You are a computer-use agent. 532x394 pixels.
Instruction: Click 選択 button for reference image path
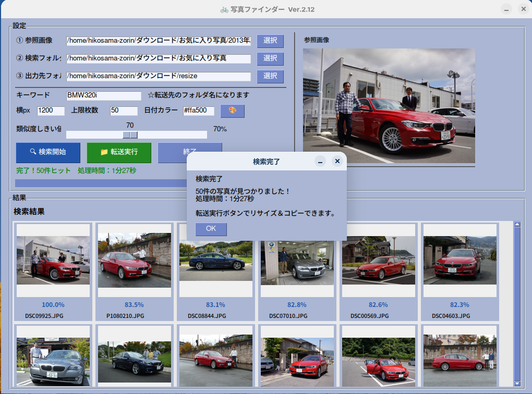point(270,41)
